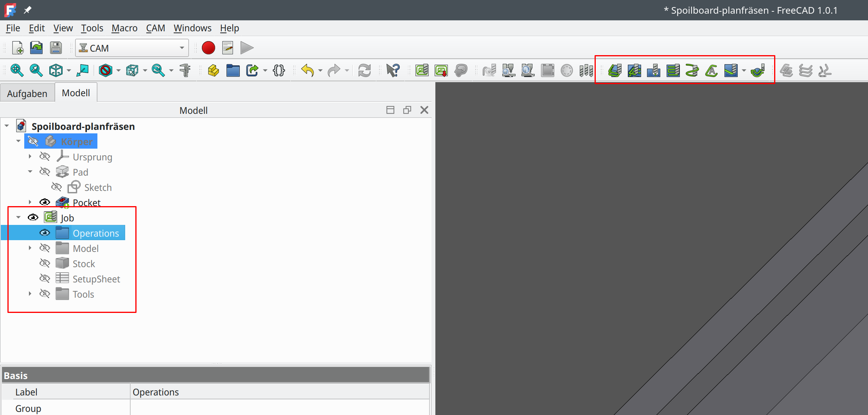Viewport: 868px width, 415px height.
Task: Select the SetupSheet tree item
Action: [x=96, y=279]
